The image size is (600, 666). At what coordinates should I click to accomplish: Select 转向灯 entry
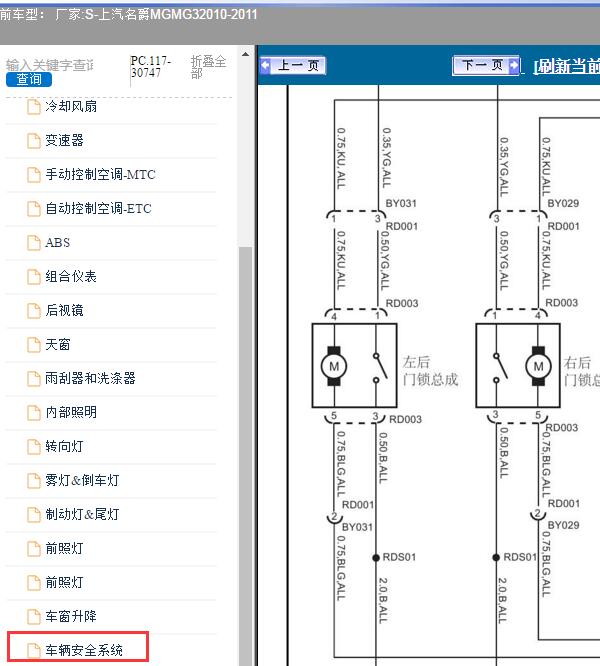coord(65,446)
